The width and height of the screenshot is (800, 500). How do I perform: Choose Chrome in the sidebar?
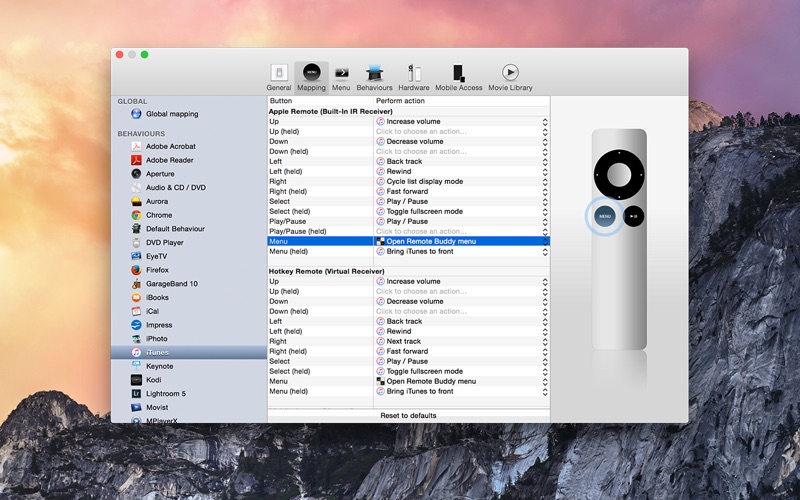coord(158,215)
